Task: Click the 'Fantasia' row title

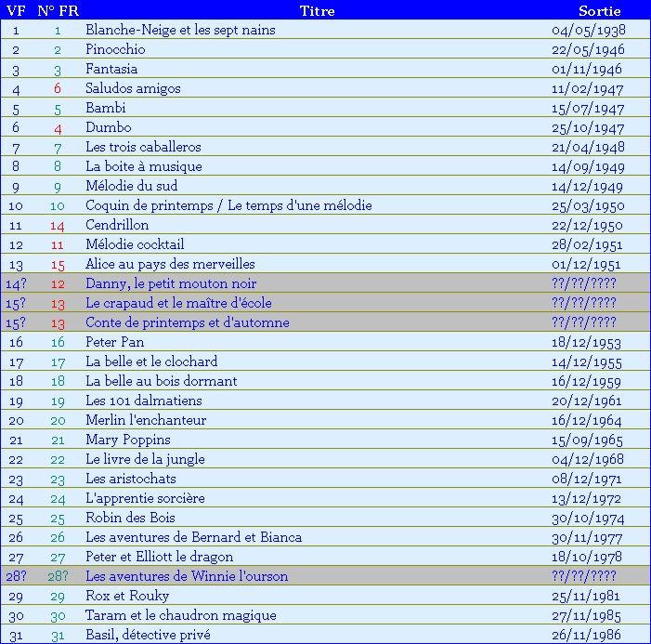Action: [111, 69]
